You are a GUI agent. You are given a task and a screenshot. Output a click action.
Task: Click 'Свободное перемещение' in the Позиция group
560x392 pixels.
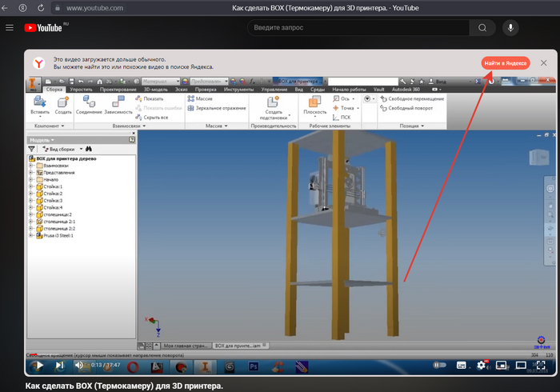click(412, 98)
